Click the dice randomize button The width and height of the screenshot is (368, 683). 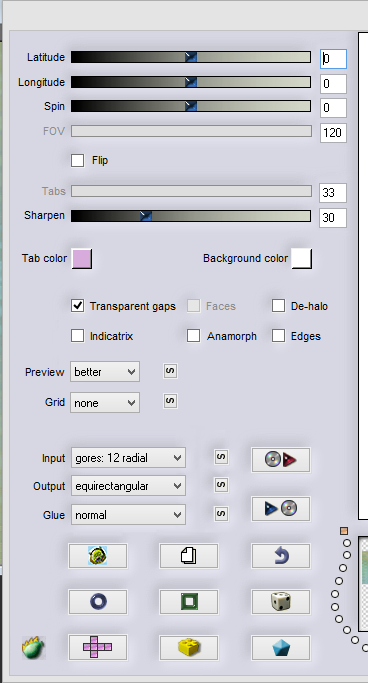coord(281,602)
